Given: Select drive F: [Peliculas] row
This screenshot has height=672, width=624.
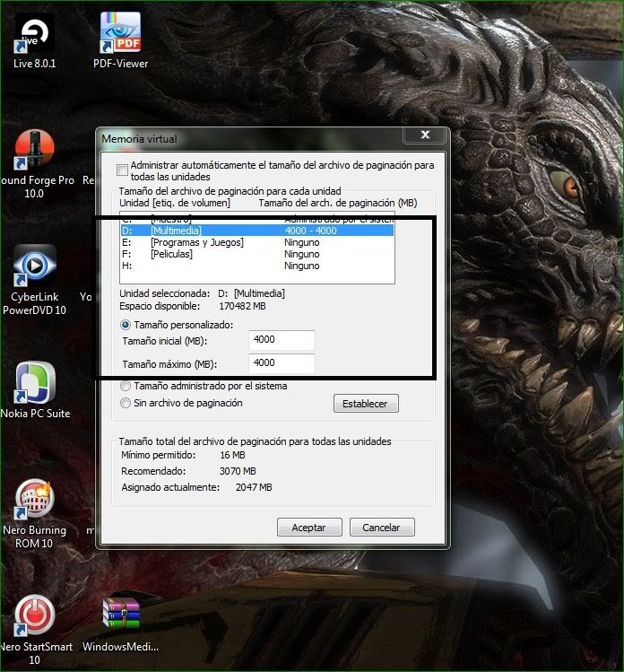Looking at the screenshot, I should click(257, 254).
